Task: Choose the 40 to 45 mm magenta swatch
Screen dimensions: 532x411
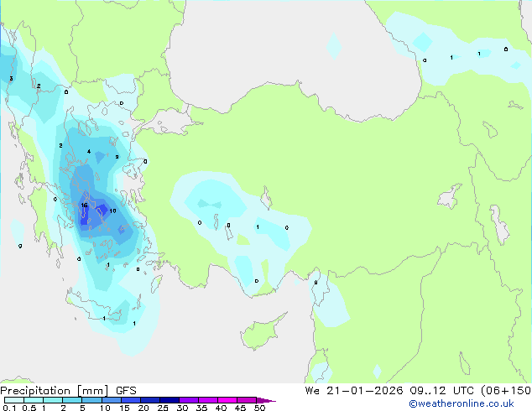Action: [227, 400]
